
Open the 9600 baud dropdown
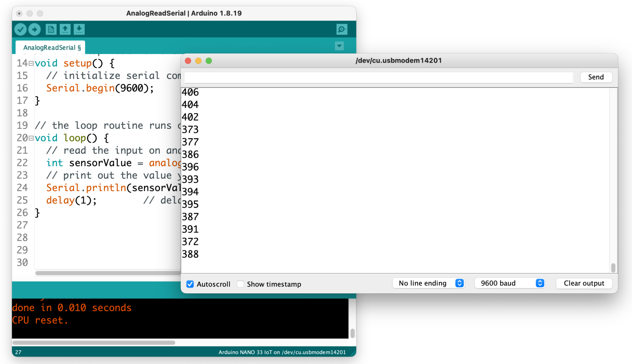[x=510, y=283]
